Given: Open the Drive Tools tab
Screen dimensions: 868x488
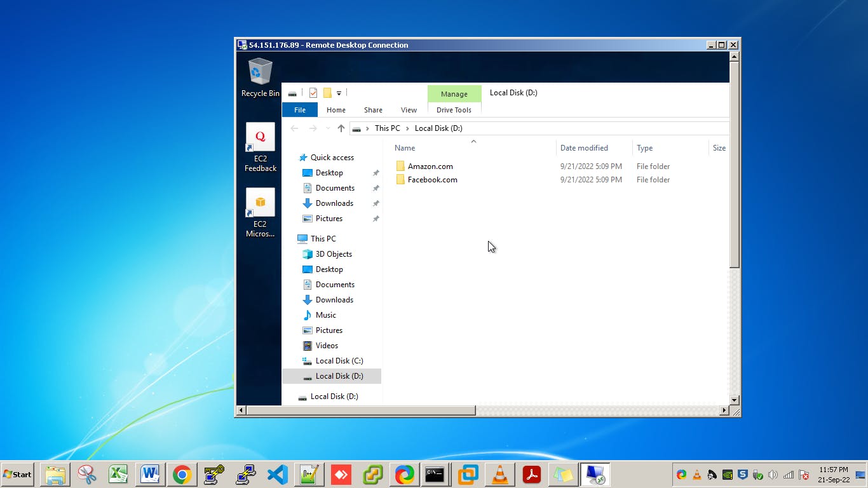Looking at the screenshot, I should coord(454,110).
